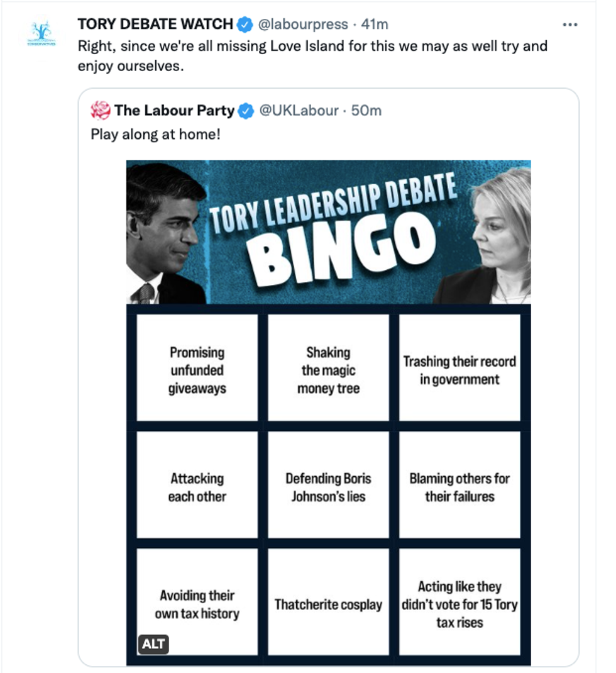
Task: Click The Labour Party display name
Action: click(x=174, y=111)
